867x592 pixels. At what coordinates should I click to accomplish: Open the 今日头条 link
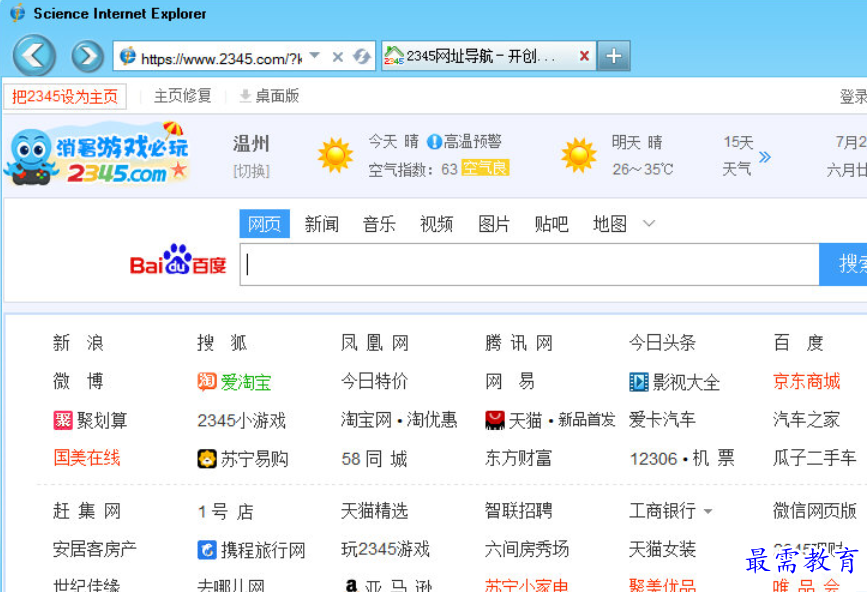[x=662, y=343]
